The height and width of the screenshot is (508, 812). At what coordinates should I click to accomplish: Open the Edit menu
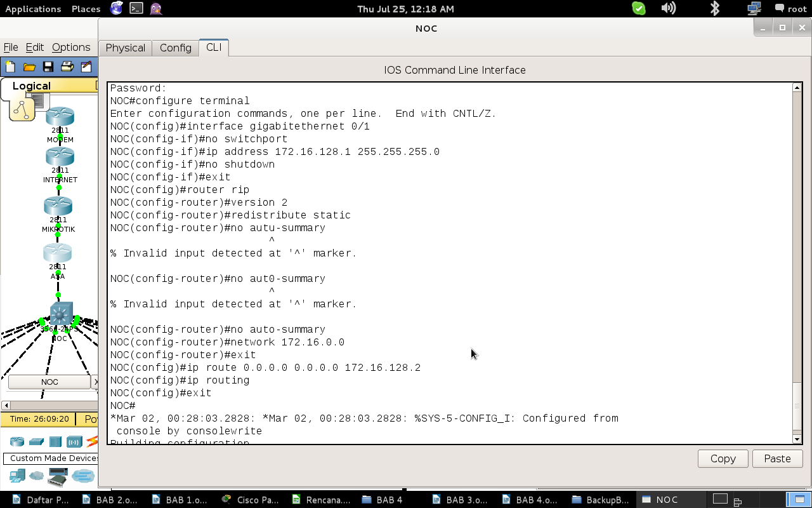[35, 47]
